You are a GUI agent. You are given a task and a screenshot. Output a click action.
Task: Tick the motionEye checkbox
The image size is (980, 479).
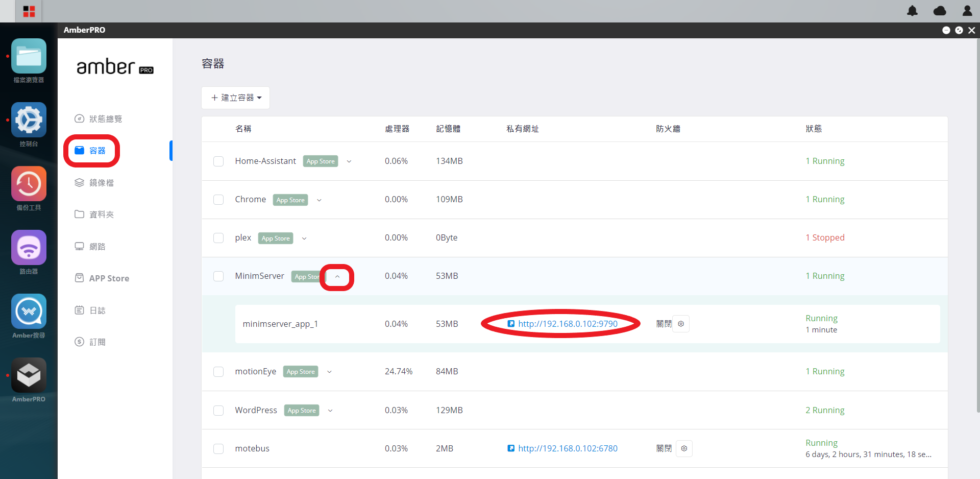218,372
